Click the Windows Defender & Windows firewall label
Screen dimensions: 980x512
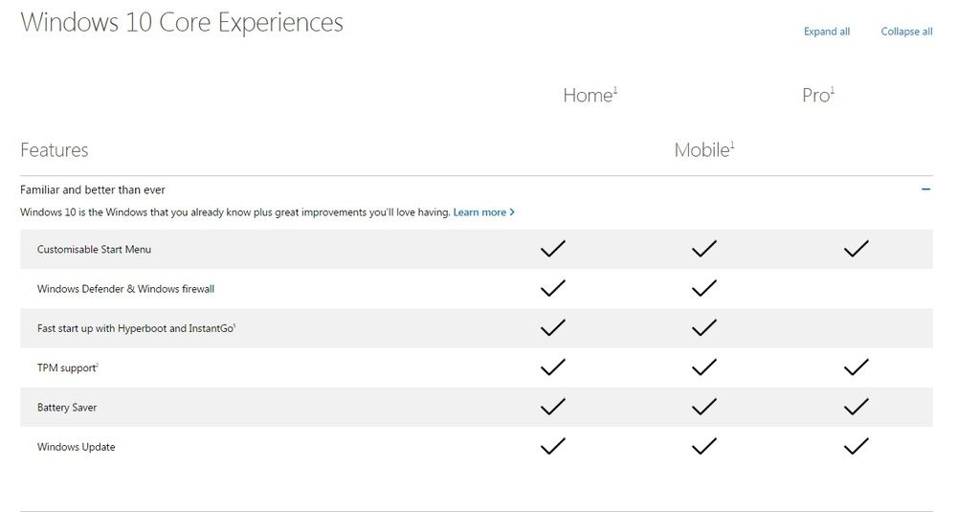(125, 289)
